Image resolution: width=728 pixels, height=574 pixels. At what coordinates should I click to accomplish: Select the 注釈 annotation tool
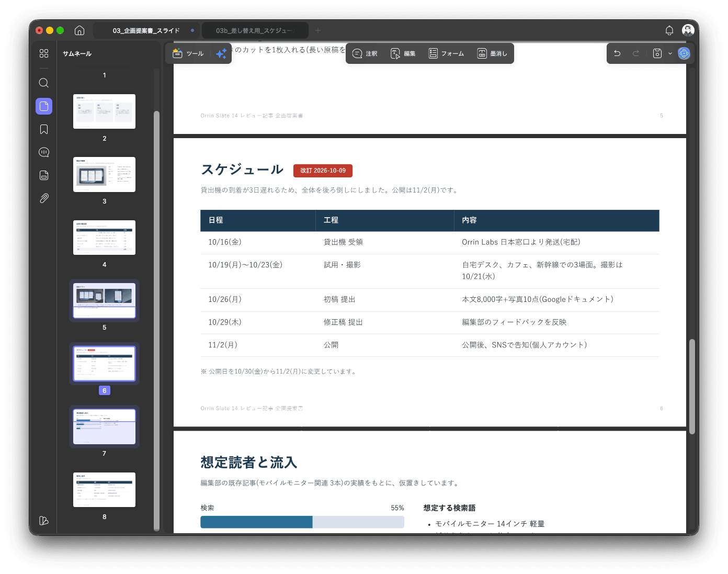coord(365,53)
